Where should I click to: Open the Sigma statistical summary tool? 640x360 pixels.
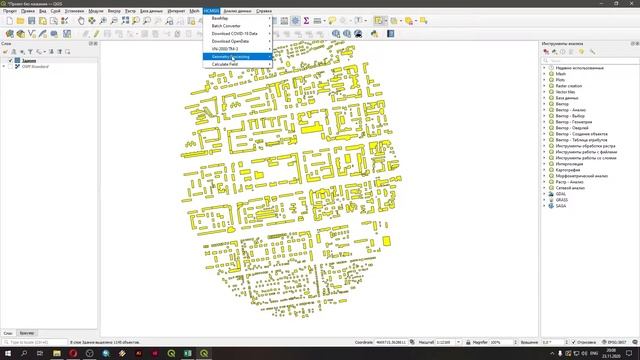click(x=306, y=21)
